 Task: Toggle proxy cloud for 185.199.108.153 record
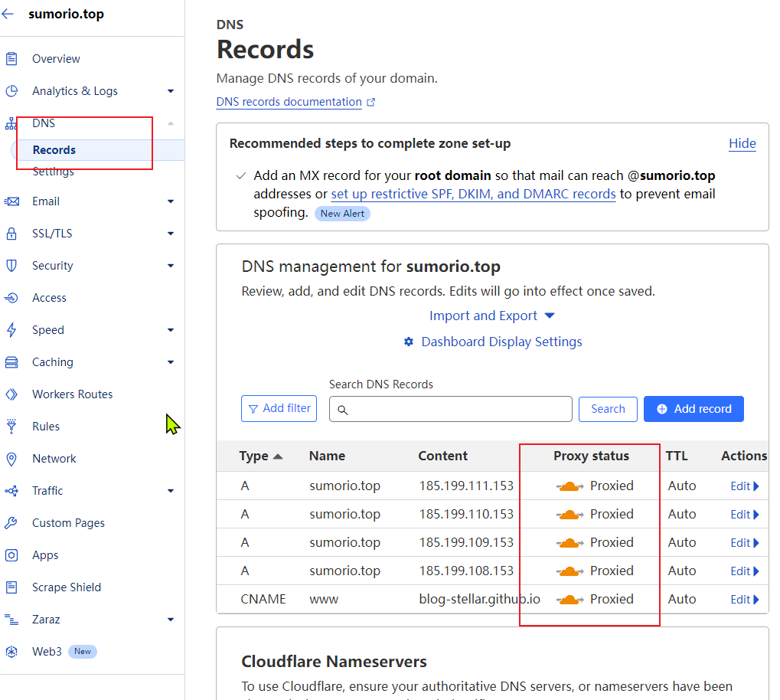[569, 571]
